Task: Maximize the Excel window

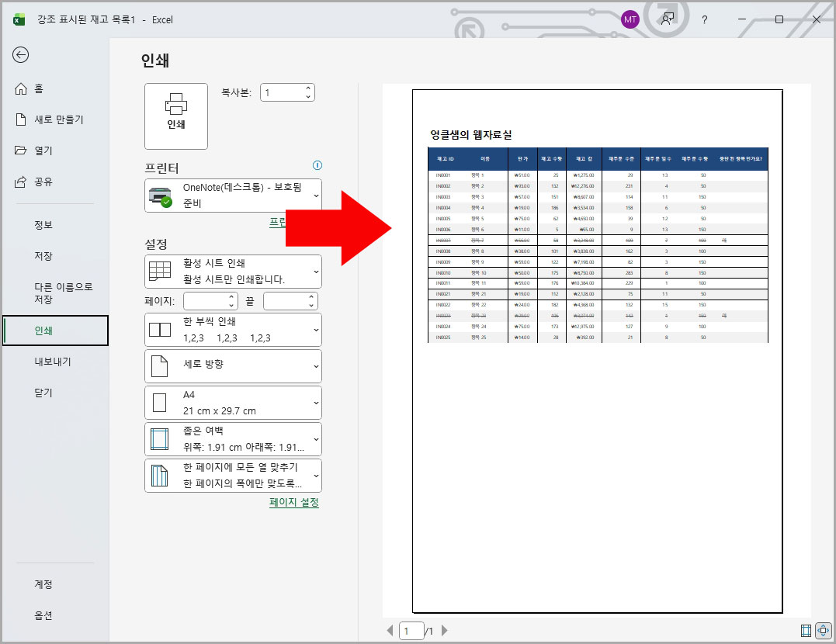Action: (779, 19)
